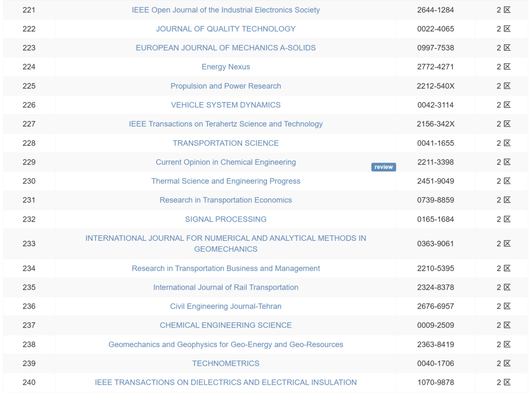Click ISSN 2676-6957
The height and width of the screenshot is (393, 532).
(435, 306)
